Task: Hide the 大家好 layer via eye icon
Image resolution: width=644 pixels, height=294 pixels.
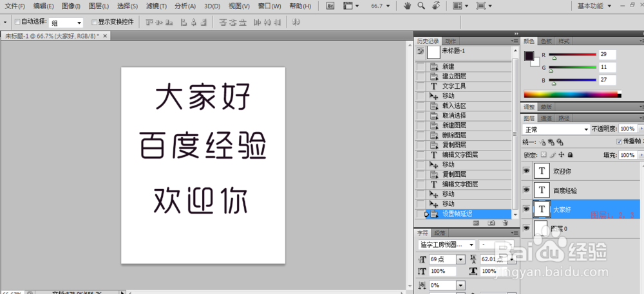Action: (527, 208)
